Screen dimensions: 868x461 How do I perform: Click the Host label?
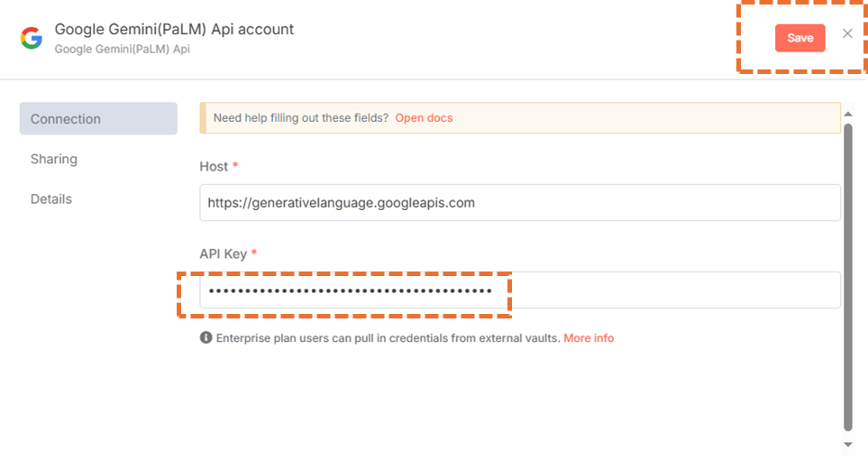coord(214,167)
